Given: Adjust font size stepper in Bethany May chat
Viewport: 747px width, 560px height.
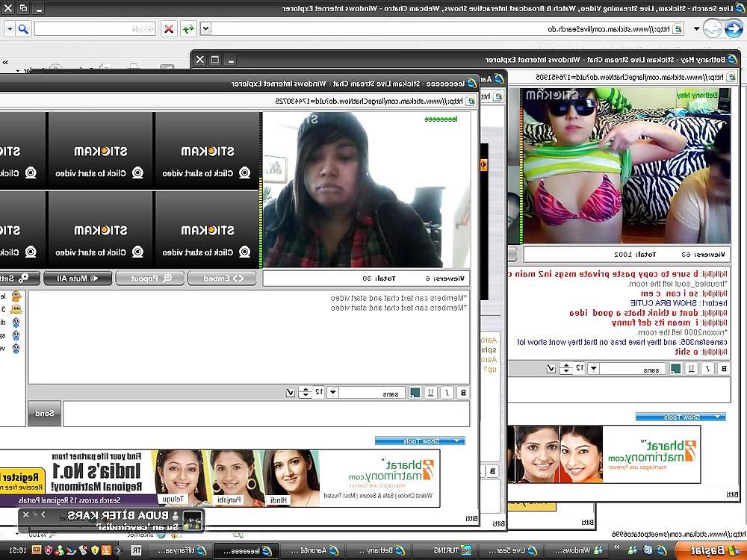Looking at the screenshot, I should [x=566, y=368].
